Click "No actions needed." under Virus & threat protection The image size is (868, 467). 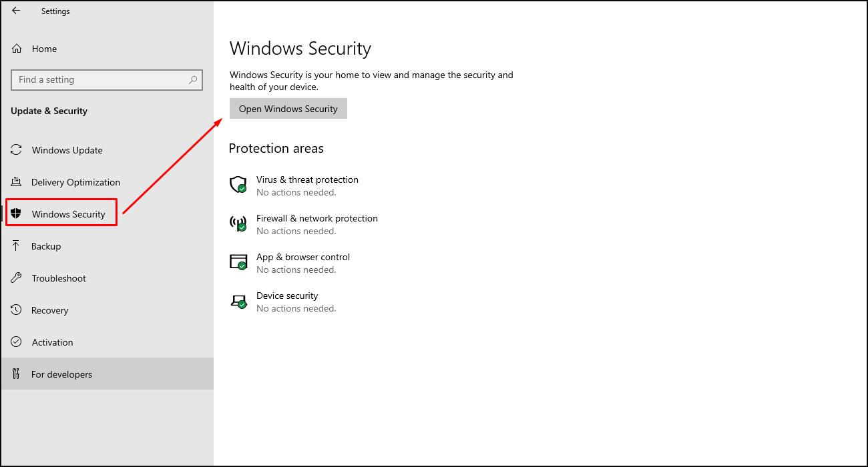[296, 193]
